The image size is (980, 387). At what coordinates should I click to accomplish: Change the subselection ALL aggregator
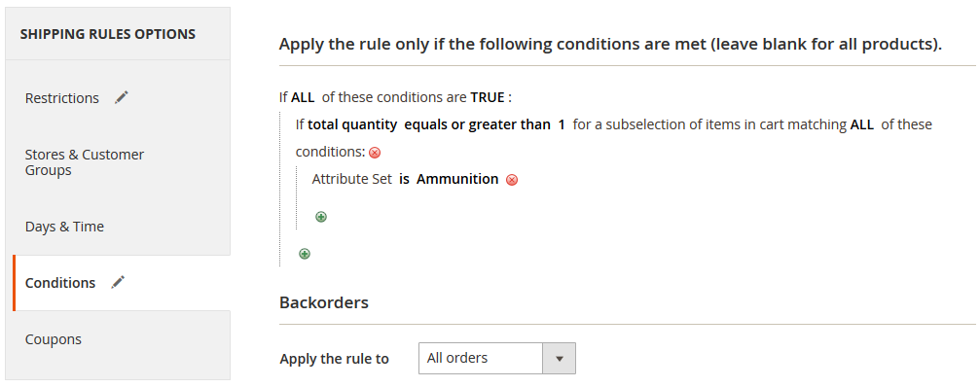(862, 124)
